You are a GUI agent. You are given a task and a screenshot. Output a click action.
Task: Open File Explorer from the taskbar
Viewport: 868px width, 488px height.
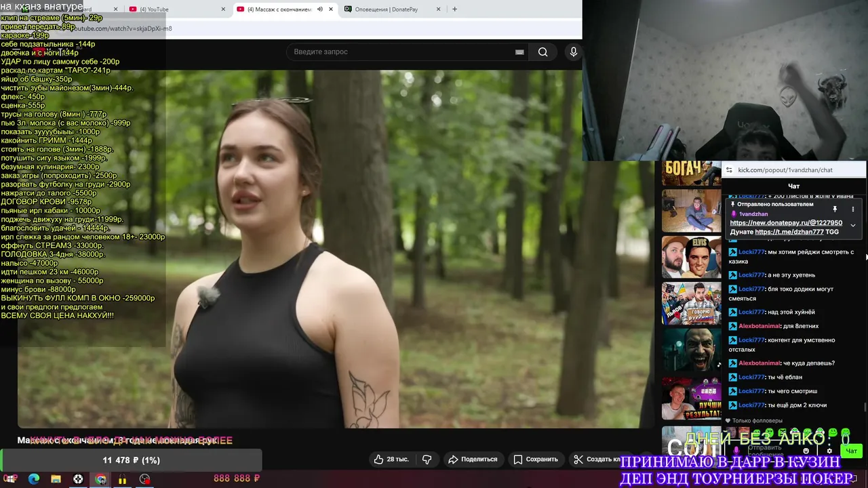[56, 479]
